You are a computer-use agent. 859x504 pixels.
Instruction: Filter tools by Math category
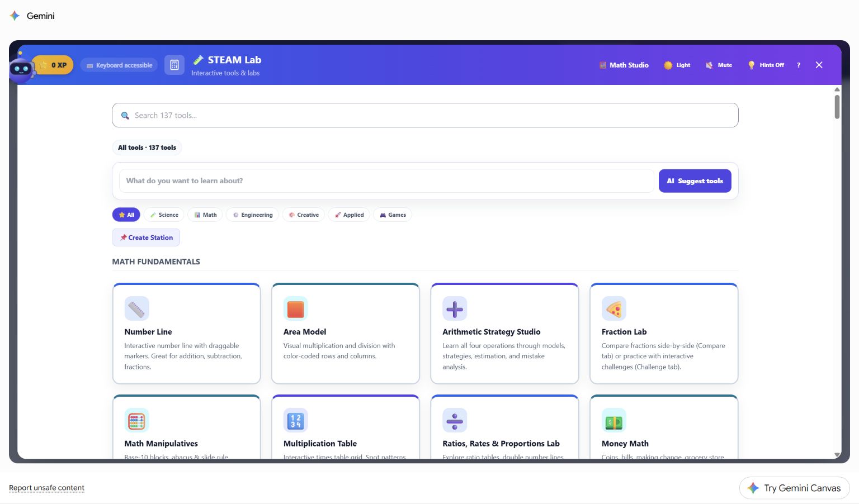click(x=205, y=215)
